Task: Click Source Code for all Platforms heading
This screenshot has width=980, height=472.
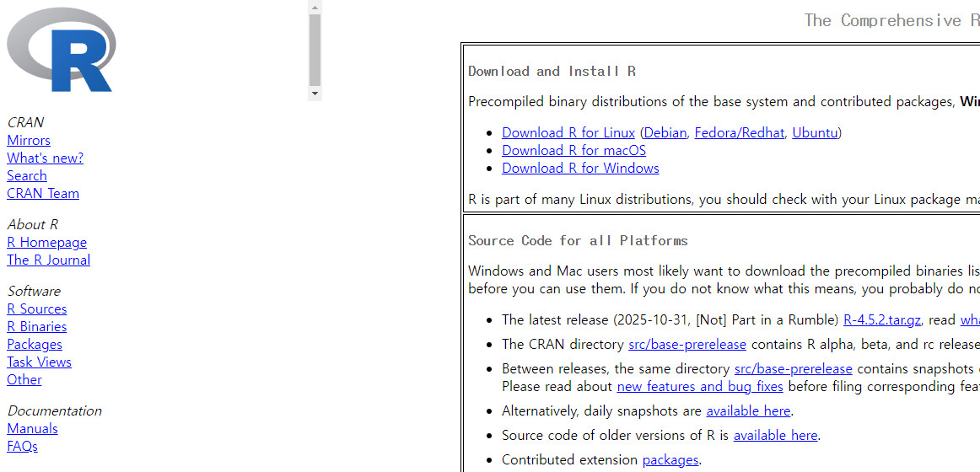Action: 578,240
